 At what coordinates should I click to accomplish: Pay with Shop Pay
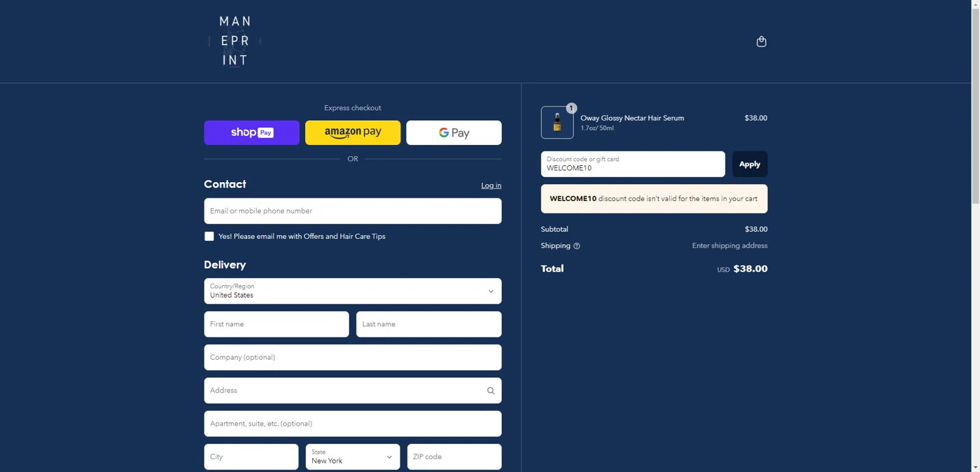coord(252,133)
